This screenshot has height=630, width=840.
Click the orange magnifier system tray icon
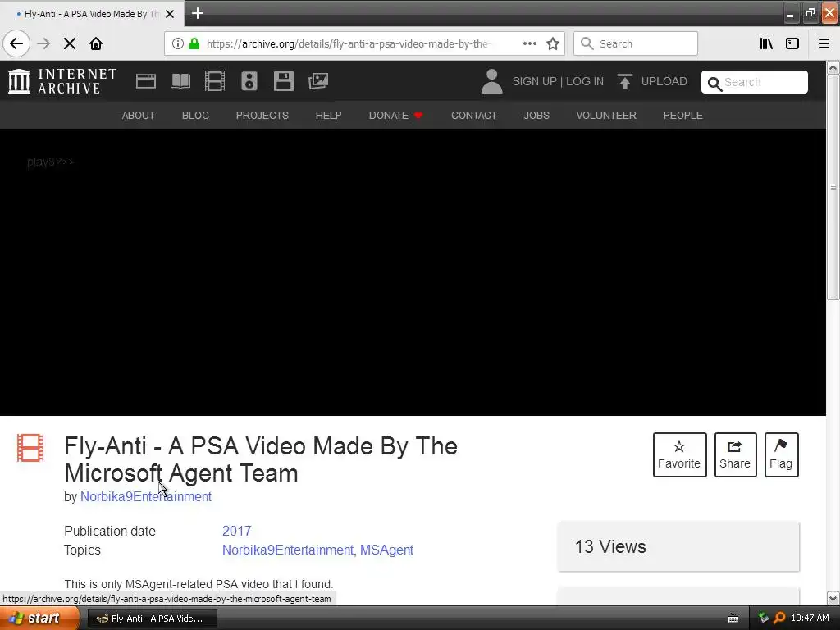[x=779, y=619]
